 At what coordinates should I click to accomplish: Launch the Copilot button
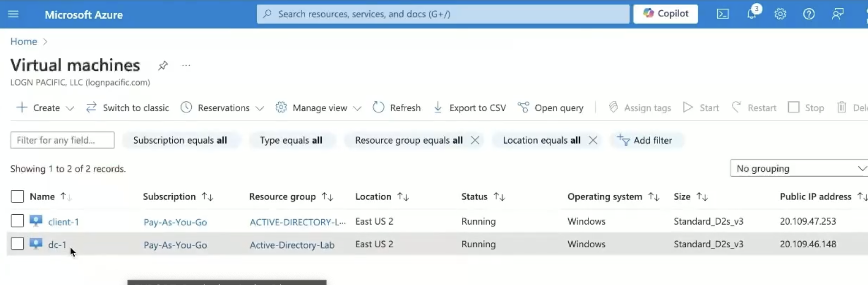pyautogui.click(x=665, y=14)
